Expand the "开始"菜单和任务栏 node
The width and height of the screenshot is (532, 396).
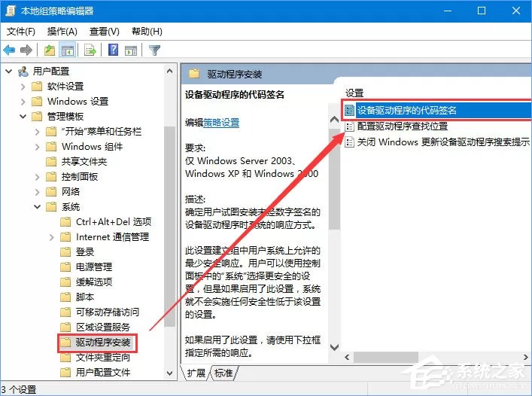click(x=37, y=132)
